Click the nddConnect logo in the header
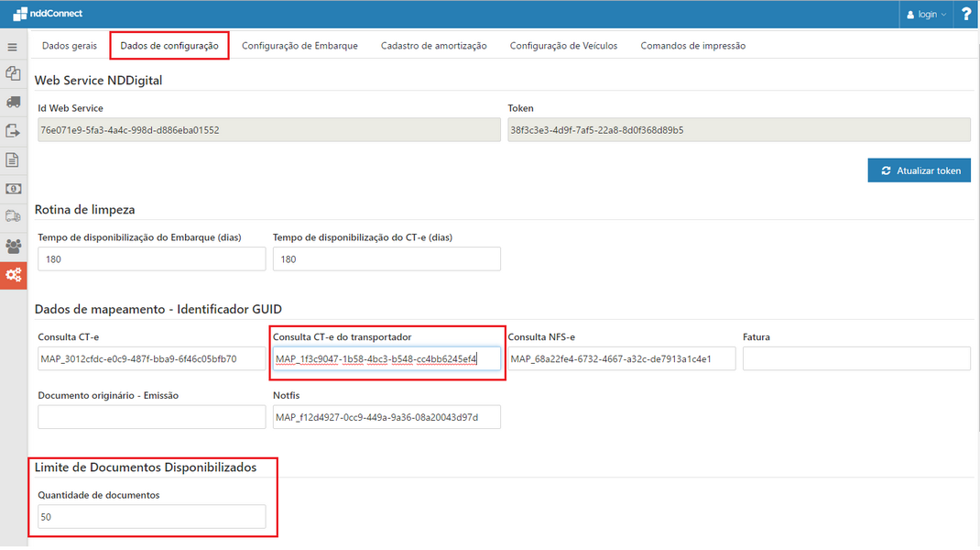Image resolution: width=980 pixels, height=550 pixels. [46, 14]
